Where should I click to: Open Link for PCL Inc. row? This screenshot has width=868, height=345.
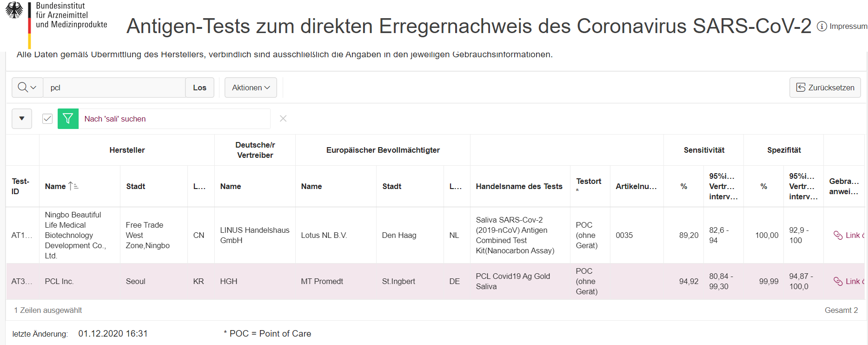(x=848, y=281)
